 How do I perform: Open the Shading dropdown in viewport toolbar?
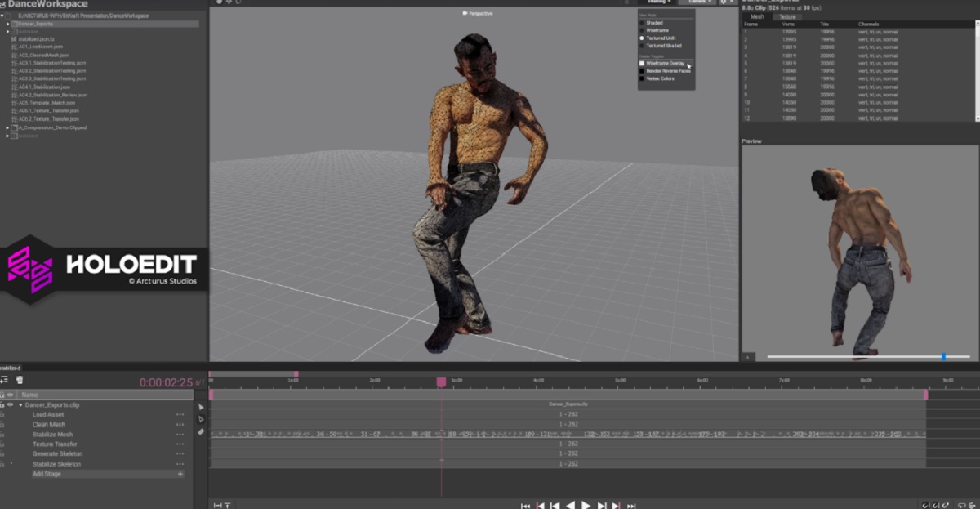coord(659,2)
